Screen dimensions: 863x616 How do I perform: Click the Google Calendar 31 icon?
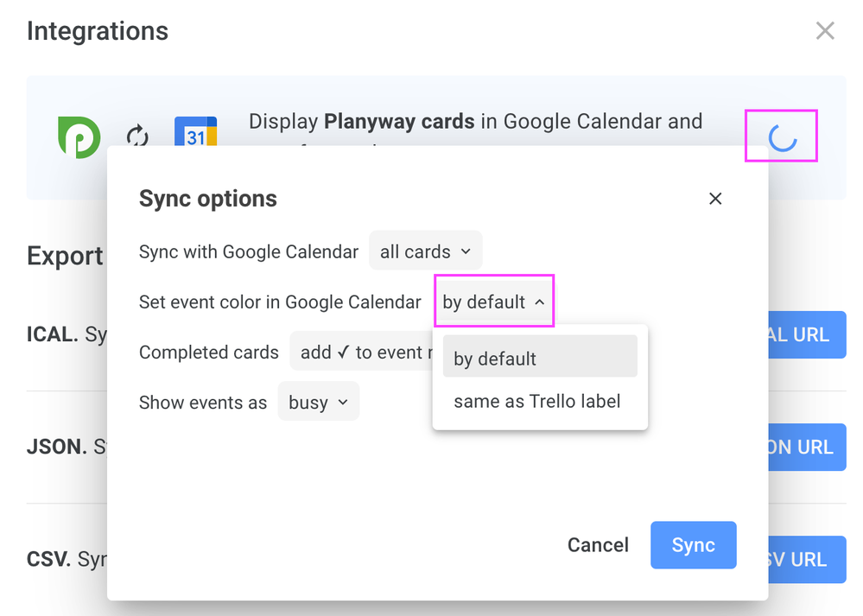[195, 134]
